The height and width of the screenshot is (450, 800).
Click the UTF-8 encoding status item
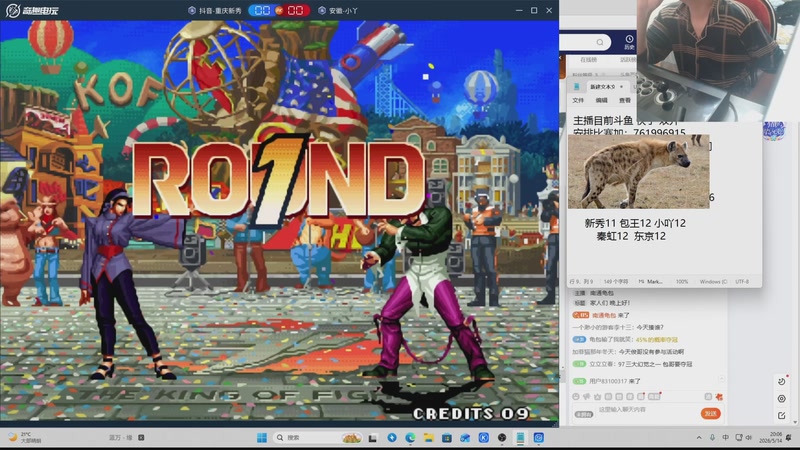tap(742, 282)
